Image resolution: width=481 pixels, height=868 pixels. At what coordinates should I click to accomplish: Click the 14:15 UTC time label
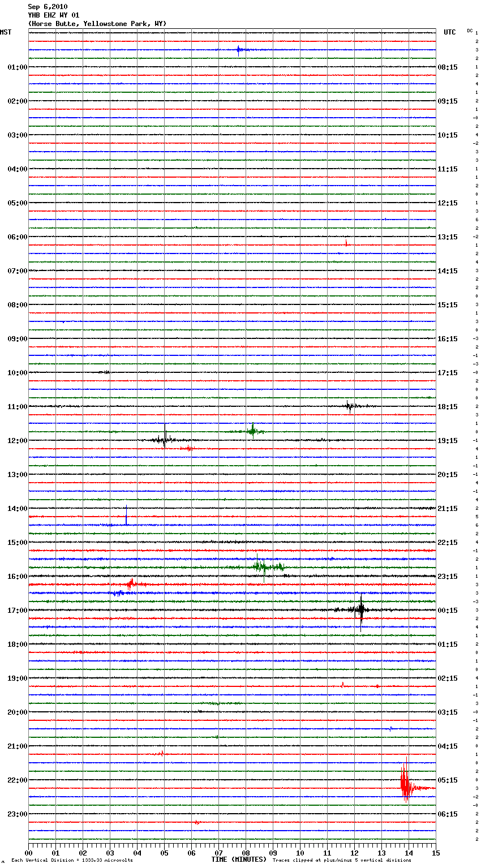tap(448, 271)
